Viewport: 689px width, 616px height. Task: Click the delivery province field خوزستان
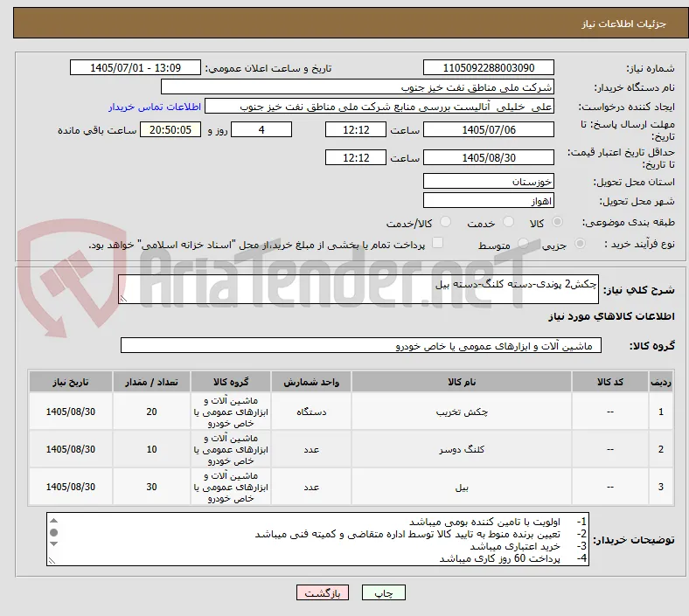(489, 181)
